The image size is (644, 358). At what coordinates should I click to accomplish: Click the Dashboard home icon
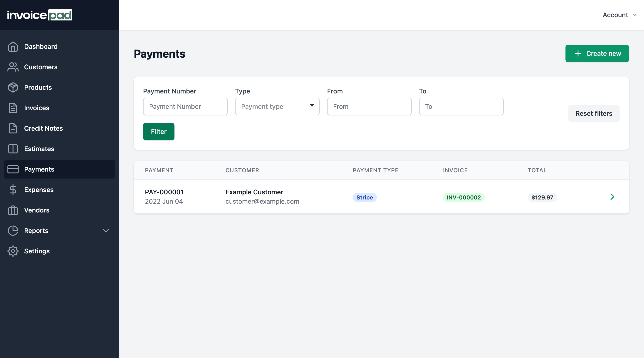(x=13, y=46)
